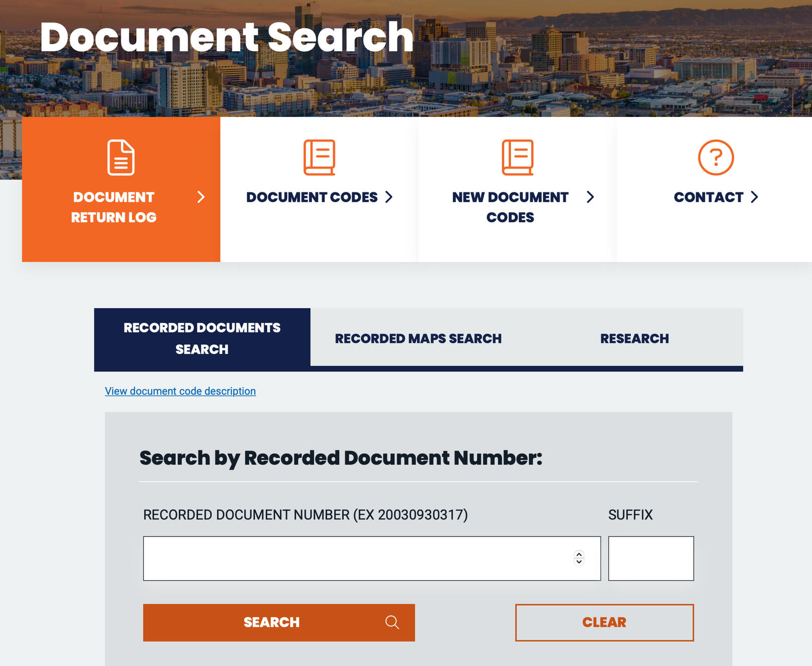Click into the Suffix text box

[x=651, y=558]
